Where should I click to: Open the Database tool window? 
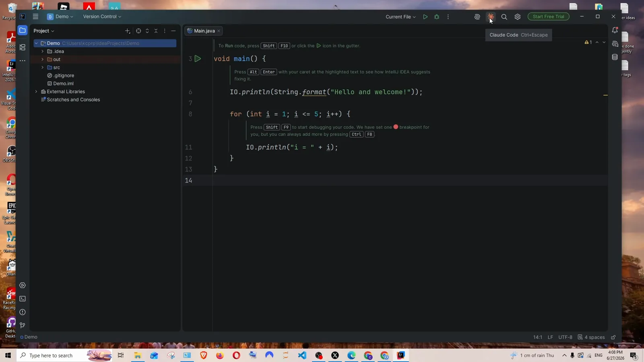click(x=615, y=57)
